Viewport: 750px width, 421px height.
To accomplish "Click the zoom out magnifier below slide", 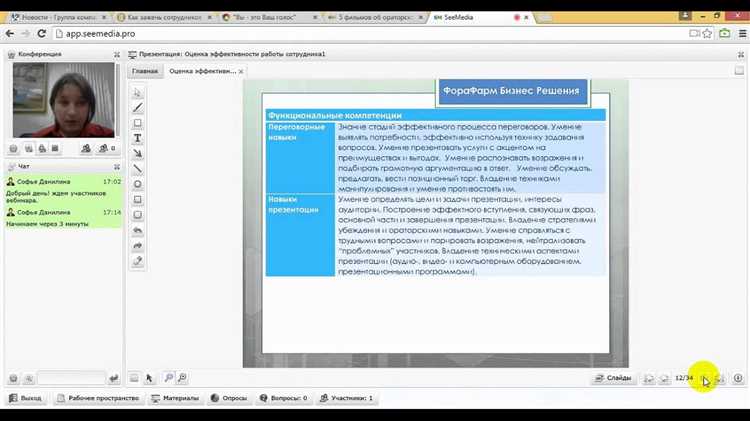I will coord(182,378).
